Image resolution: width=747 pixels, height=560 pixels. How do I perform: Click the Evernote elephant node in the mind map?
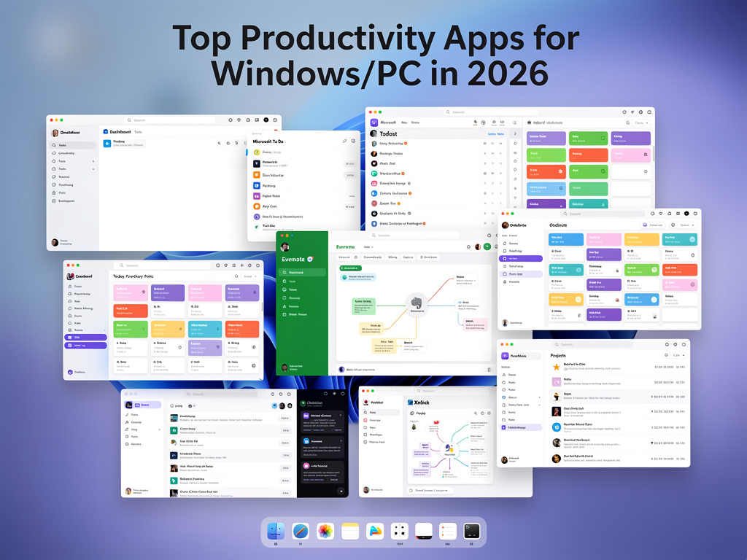(417, 304)
